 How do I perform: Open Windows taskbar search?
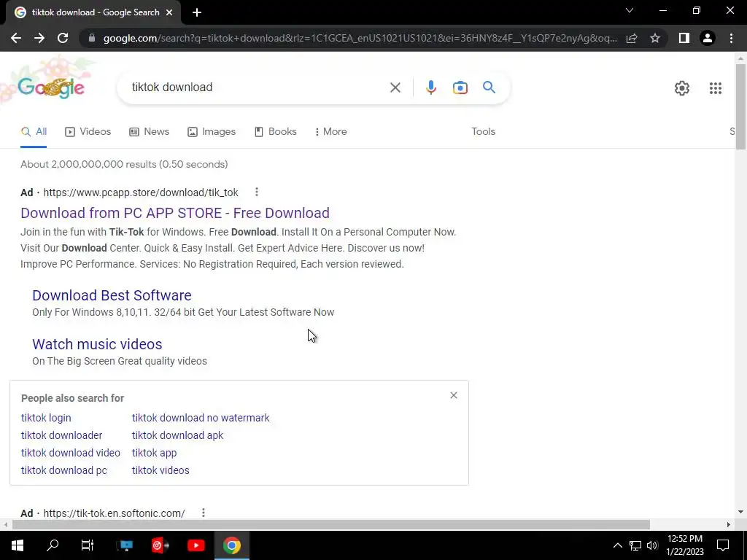(53, 545)
